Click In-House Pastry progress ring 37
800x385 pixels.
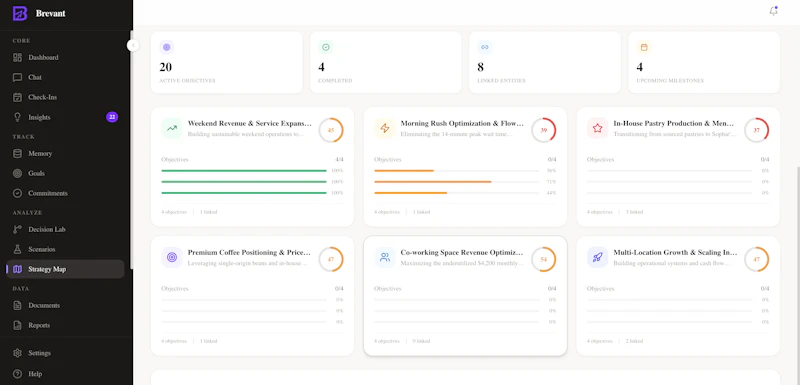(x=757, y=130)
